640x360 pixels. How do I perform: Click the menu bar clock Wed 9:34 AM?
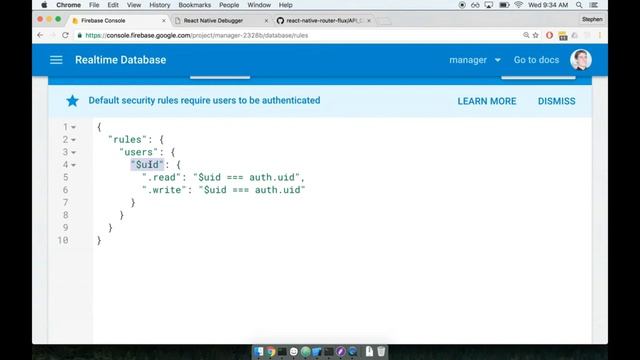[x=548, y=5]
